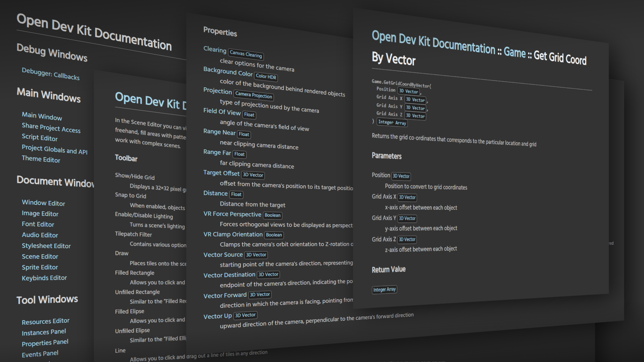The image size is (644, 362).
Task: Click the Unfilled Rectangle entry
Action: (x=137, y=292)
